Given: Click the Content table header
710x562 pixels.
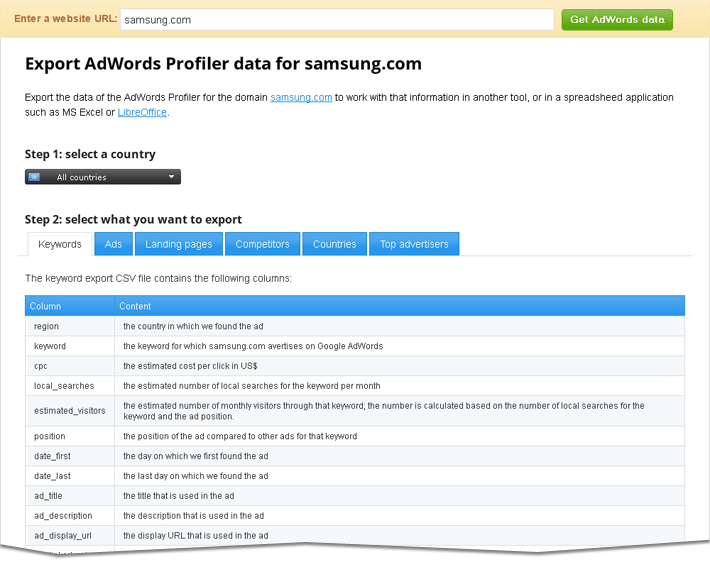Looking at the screenshot, I should [399, 306].
